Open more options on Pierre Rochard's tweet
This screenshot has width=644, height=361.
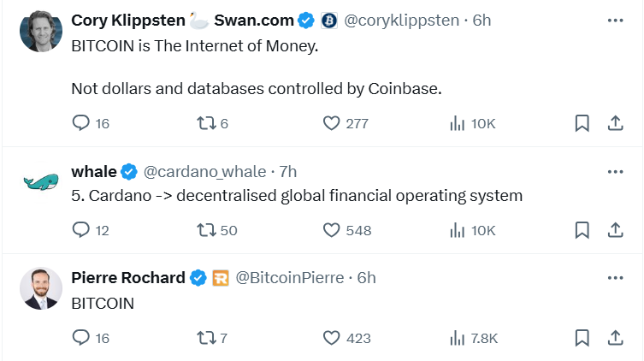coord(614,277)
